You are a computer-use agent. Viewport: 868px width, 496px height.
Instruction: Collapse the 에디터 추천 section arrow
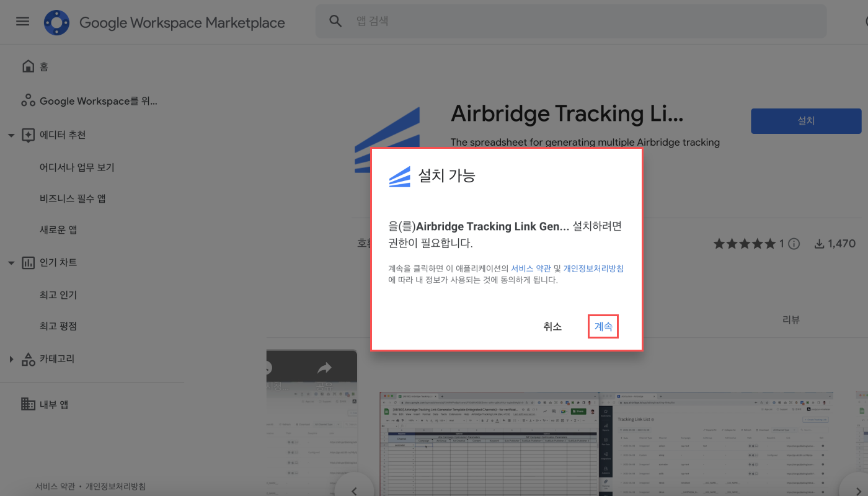point(11,135)
